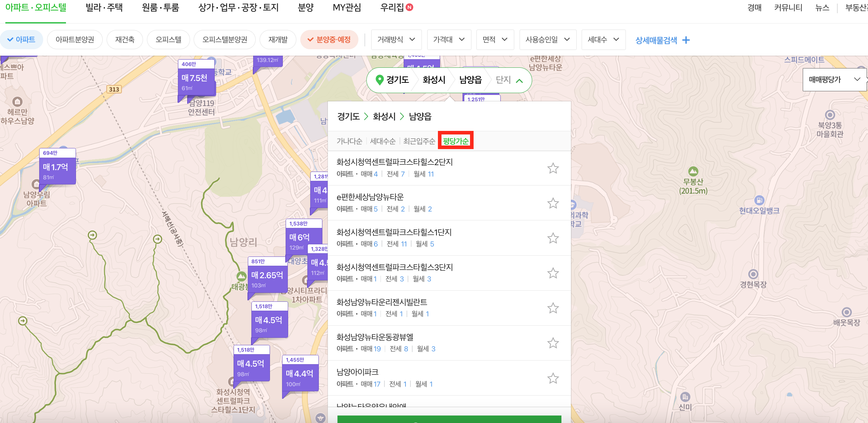This screenshot has height=423, width=868.
Task: Open the 경매 link
Action: 755,7
